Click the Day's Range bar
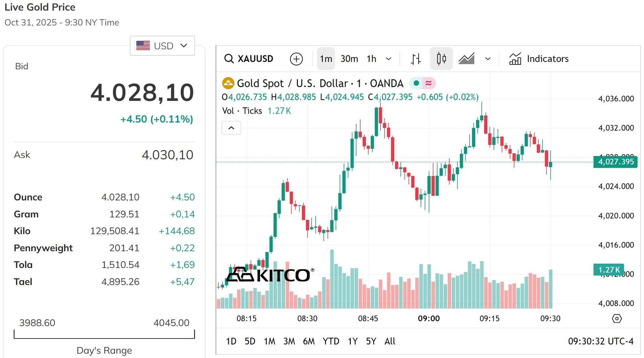 (104, 334)
